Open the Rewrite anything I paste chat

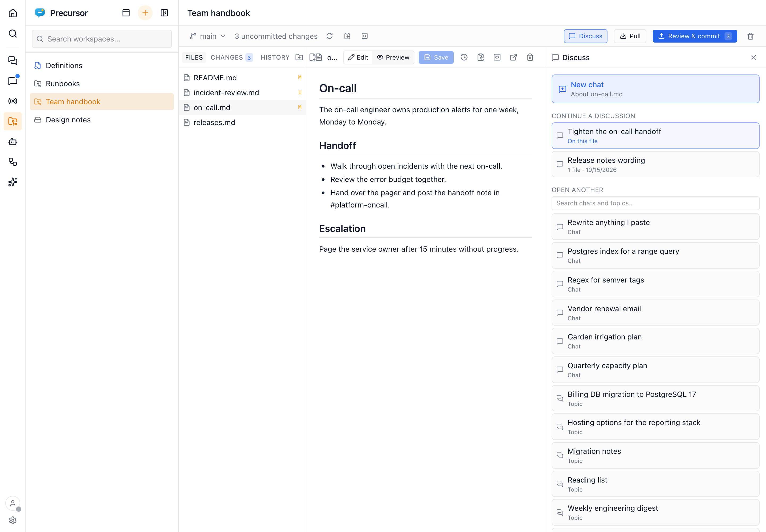tap(655, 227)
